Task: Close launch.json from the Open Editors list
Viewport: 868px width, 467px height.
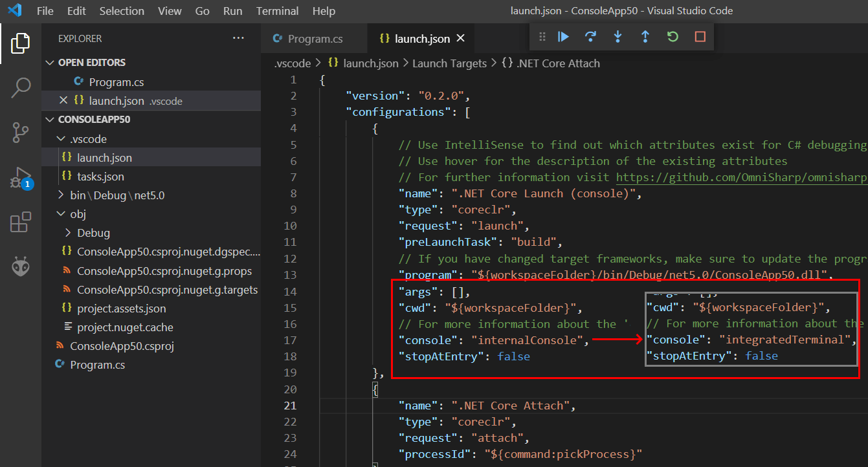Action: tap(63, 100)
